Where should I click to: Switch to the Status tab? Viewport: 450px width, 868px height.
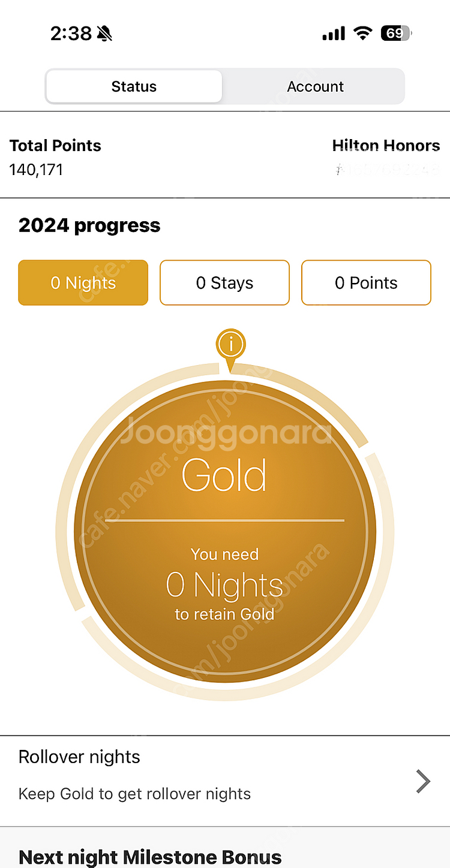pos(134,86)
